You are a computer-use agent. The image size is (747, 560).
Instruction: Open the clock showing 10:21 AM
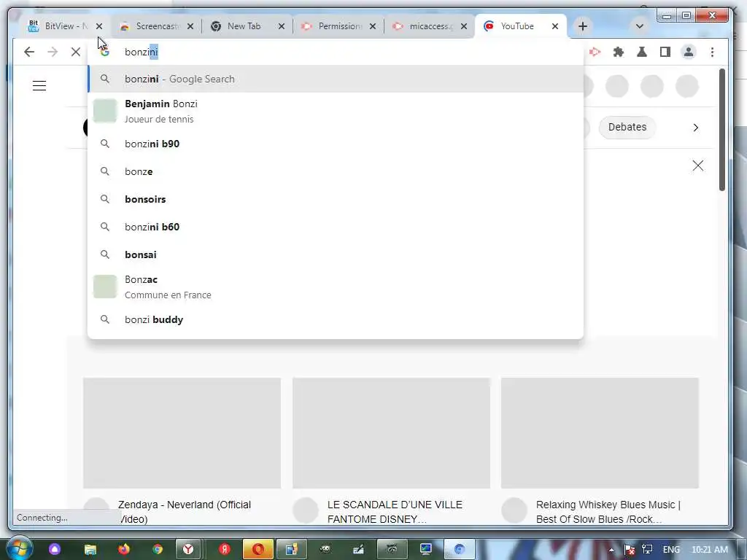709,550
